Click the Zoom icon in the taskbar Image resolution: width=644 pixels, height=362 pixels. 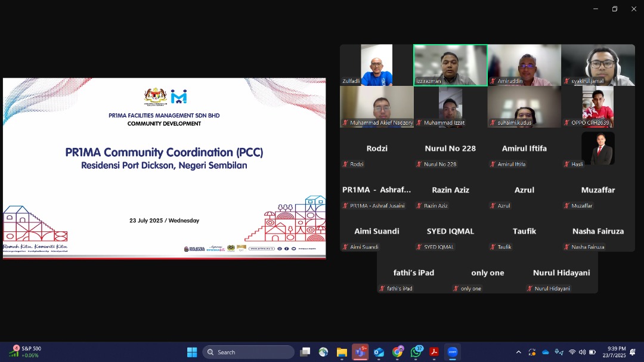[453, 352]
